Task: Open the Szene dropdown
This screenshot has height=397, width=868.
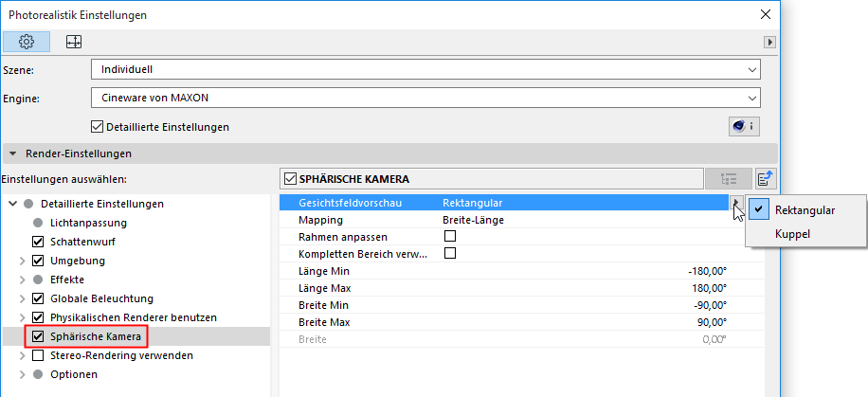Action: (x=425, y=69)
